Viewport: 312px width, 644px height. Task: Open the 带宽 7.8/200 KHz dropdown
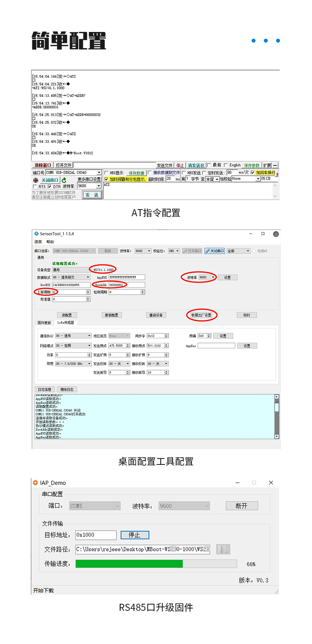[x=73, y=364]
